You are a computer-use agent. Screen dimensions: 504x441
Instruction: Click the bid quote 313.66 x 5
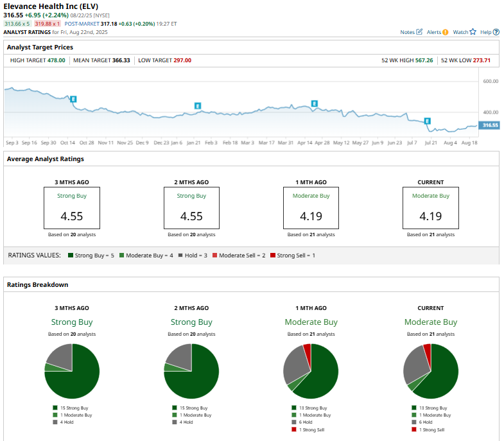point(17,24)
